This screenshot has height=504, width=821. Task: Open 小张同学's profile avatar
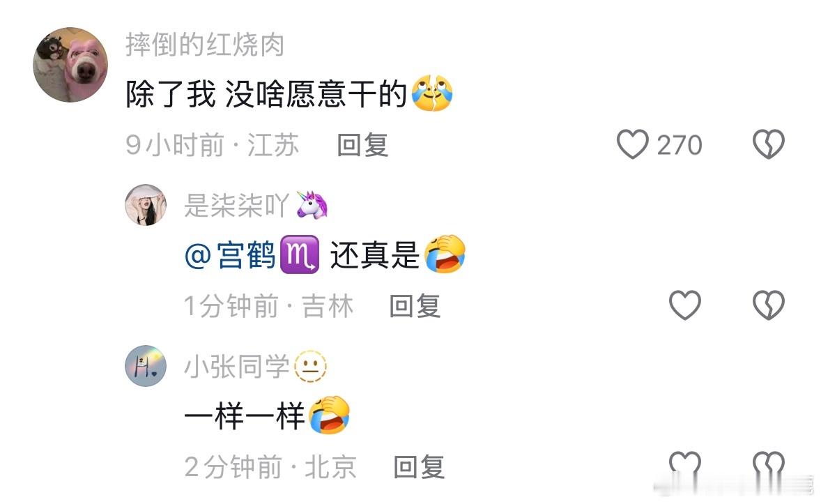coord(146,366)
